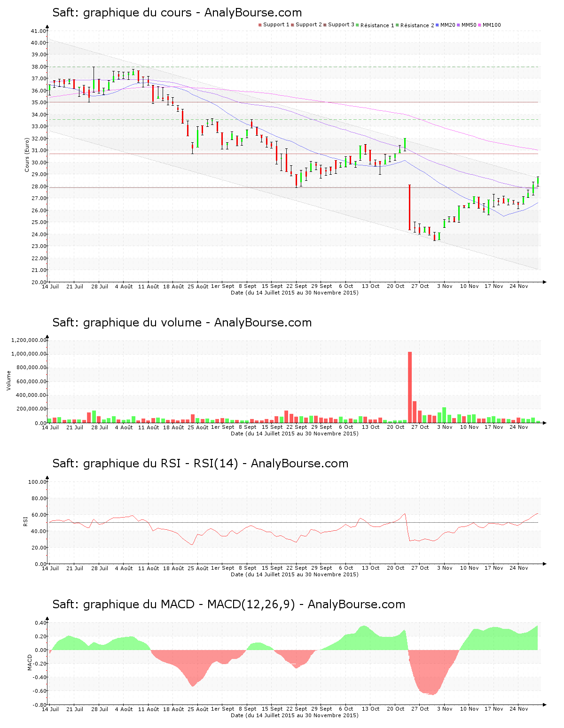Click the tallest red volume spike bar
This screenshot has width=564, height=728.
pos(410,387)
